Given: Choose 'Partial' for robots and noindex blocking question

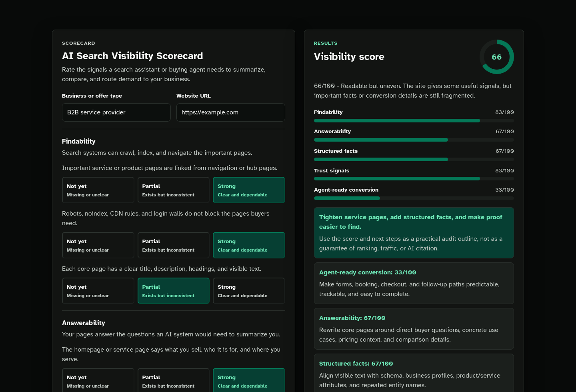Looking at the screenshot, I should point(174,245).
